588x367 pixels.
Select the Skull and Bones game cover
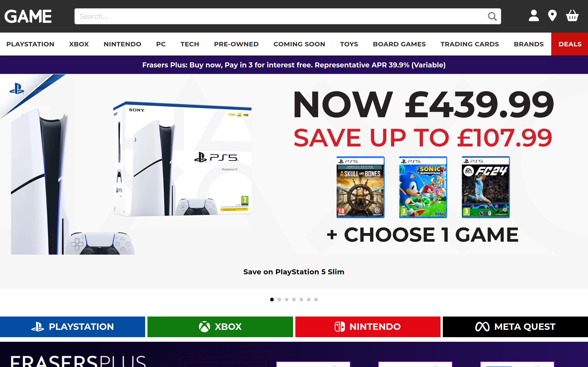(360, 187)
